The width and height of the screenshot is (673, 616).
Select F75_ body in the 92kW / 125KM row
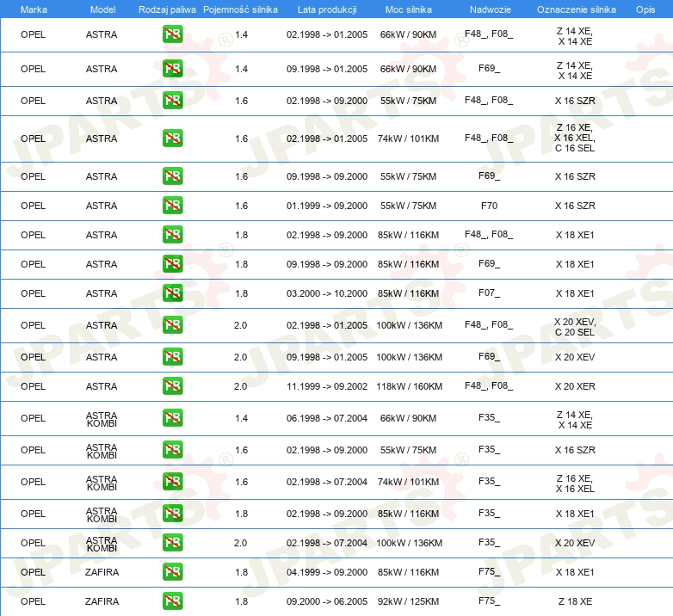tap(490, 601)
